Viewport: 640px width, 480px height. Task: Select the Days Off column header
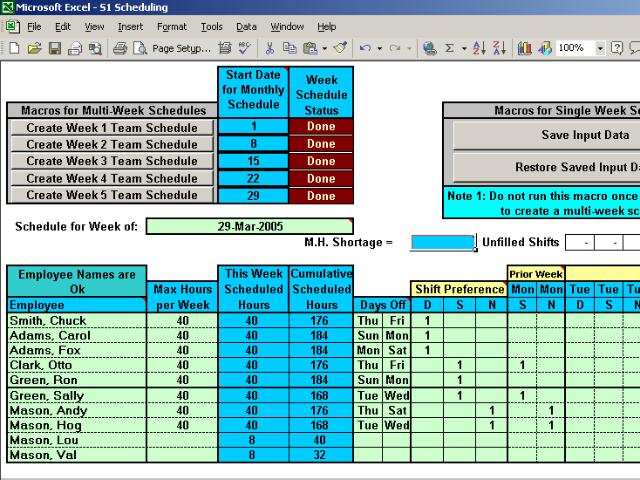(382, 305)
